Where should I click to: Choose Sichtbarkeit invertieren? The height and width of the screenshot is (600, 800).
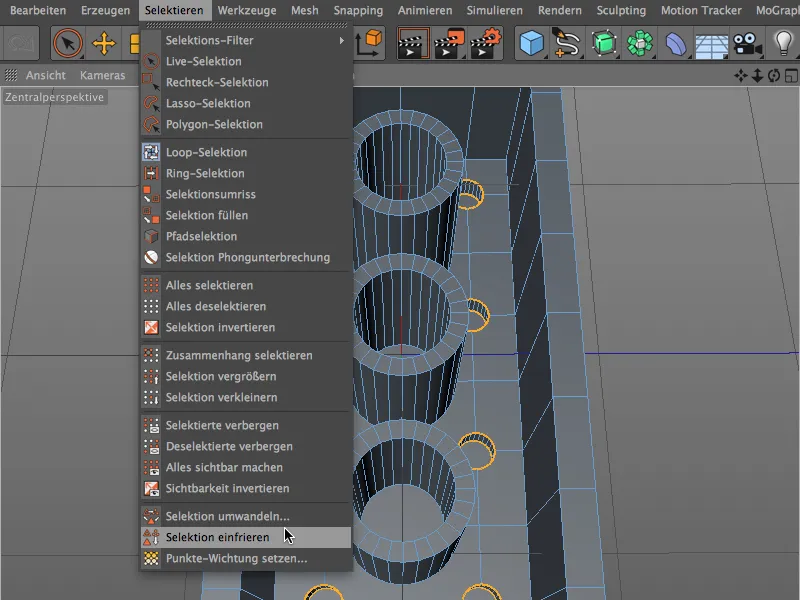click(246, 488)
